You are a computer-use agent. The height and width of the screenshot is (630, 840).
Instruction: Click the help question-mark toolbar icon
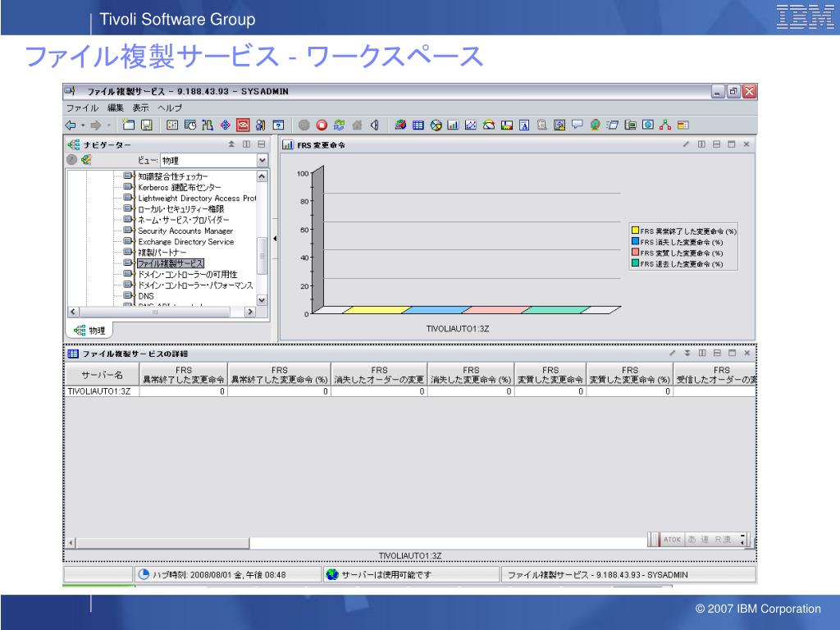point(278,125)
